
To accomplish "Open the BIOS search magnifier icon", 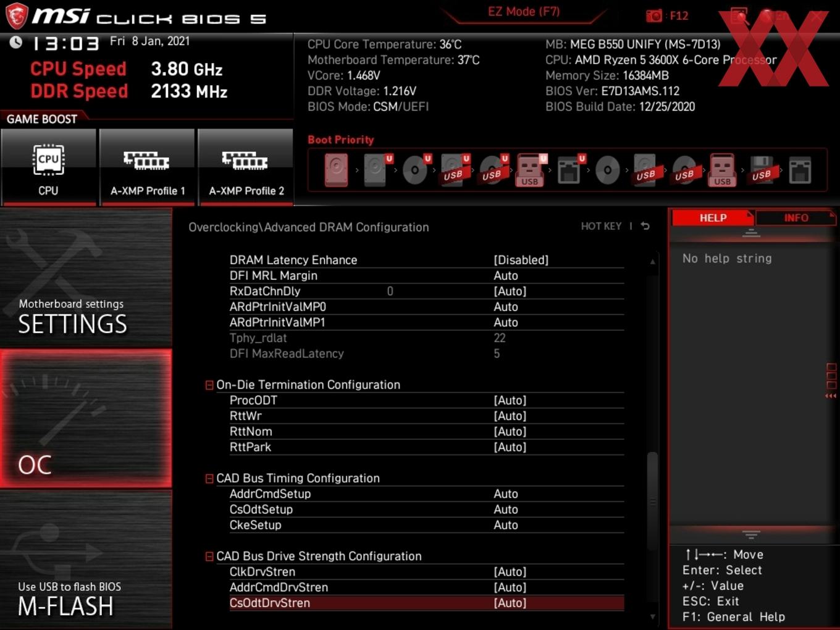I will tap(739, 16).
